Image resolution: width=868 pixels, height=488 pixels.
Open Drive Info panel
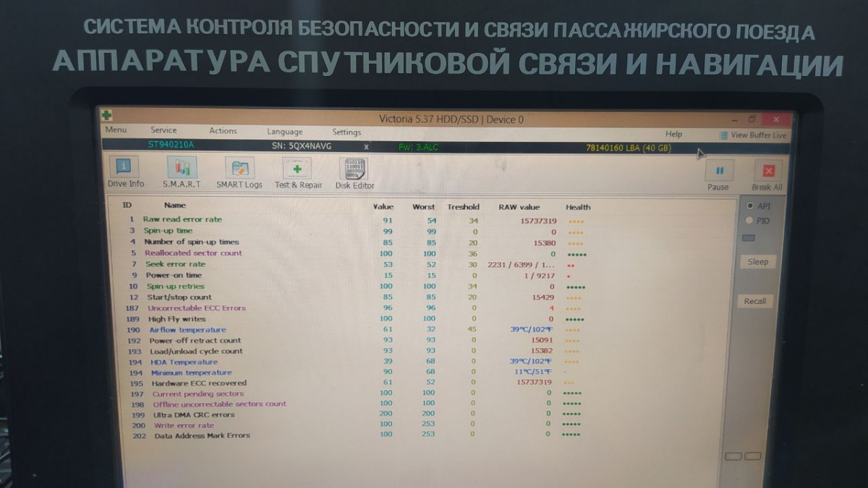click(x=127, y=174)
